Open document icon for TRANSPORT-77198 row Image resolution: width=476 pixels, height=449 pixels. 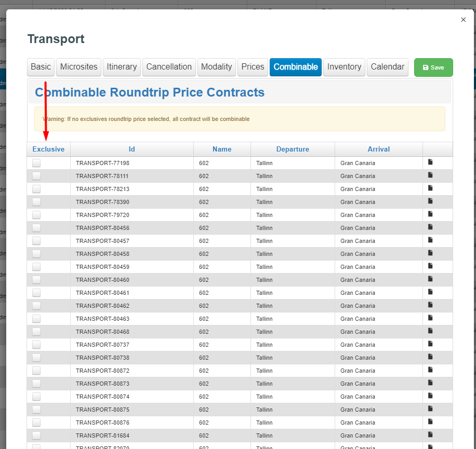point(430,162)
